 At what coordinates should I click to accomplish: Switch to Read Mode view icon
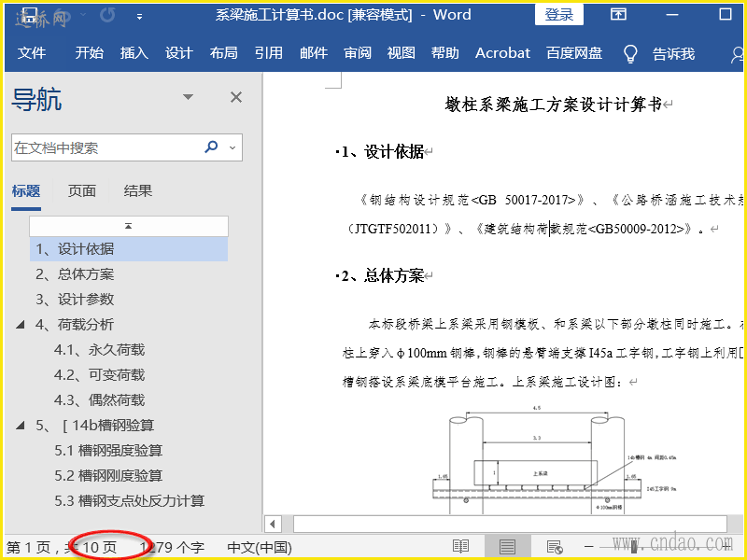(460, 547)
